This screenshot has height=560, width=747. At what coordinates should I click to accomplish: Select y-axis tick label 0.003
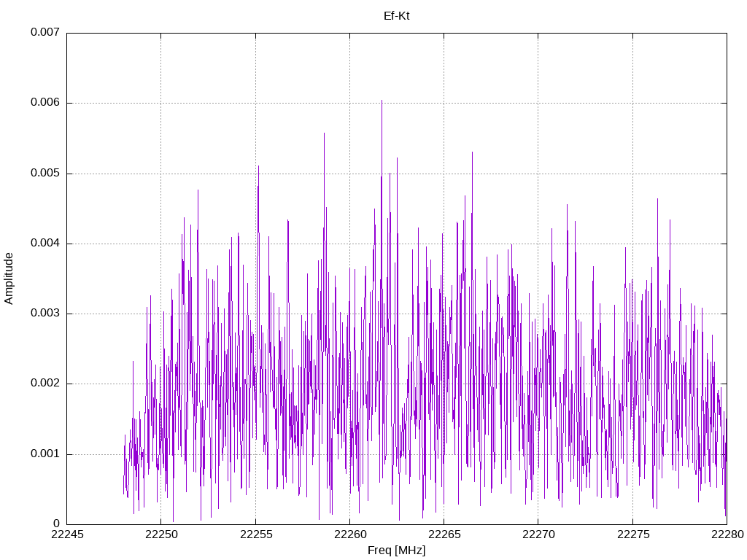click(x=45, y=314)
